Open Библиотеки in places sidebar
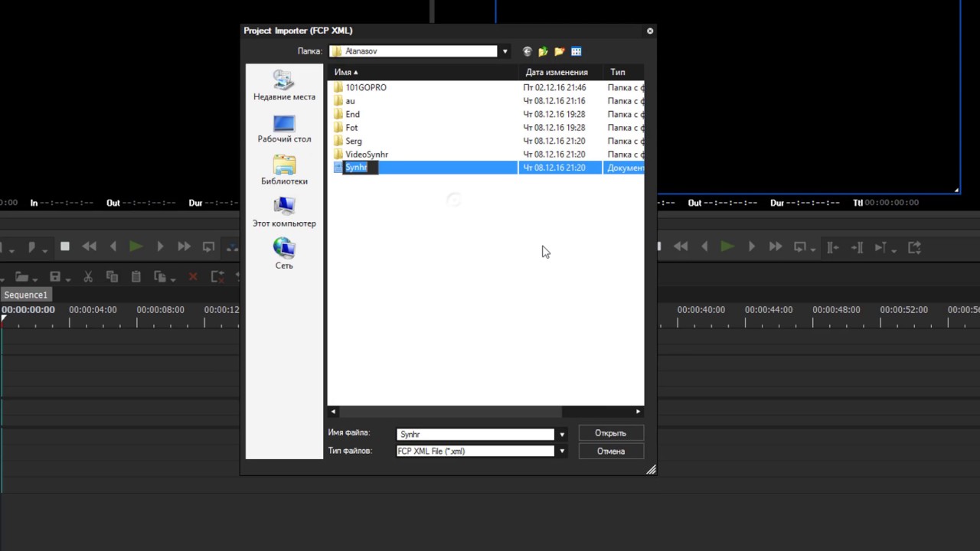Viewport: 980px width, 551px height. (x=284, y=170)
